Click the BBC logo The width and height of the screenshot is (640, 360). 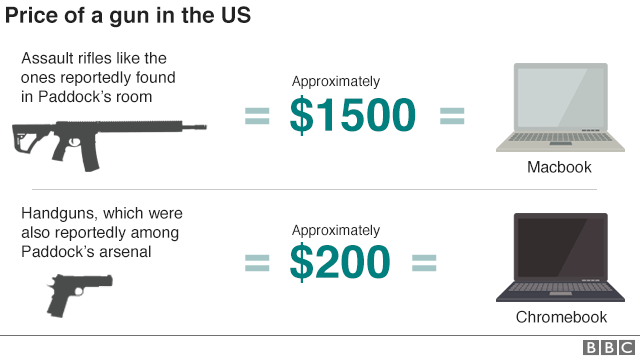click(609, 348)
